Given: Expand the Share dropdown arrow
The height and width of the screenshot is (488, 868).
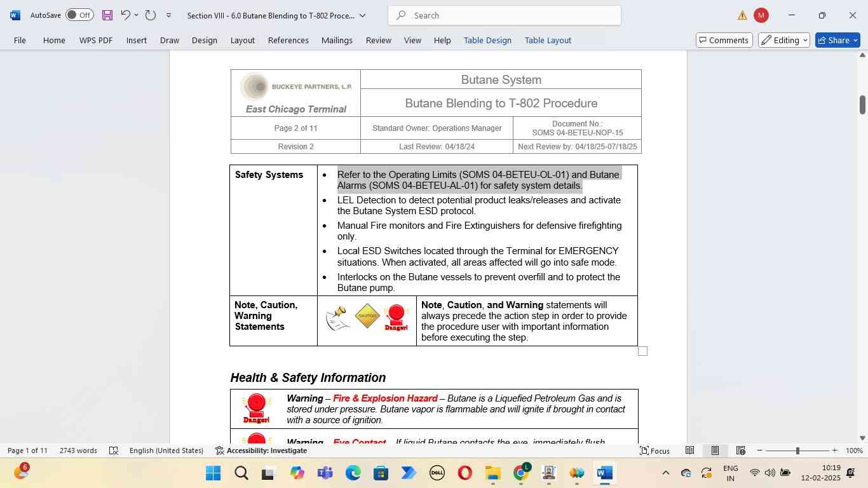Looking at the screenshot, I should [855, 40].
